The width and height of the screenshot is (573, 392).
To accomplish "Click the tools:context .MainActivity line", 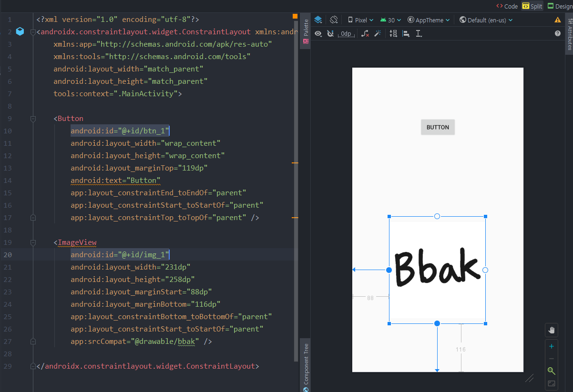I will point(118,94).
